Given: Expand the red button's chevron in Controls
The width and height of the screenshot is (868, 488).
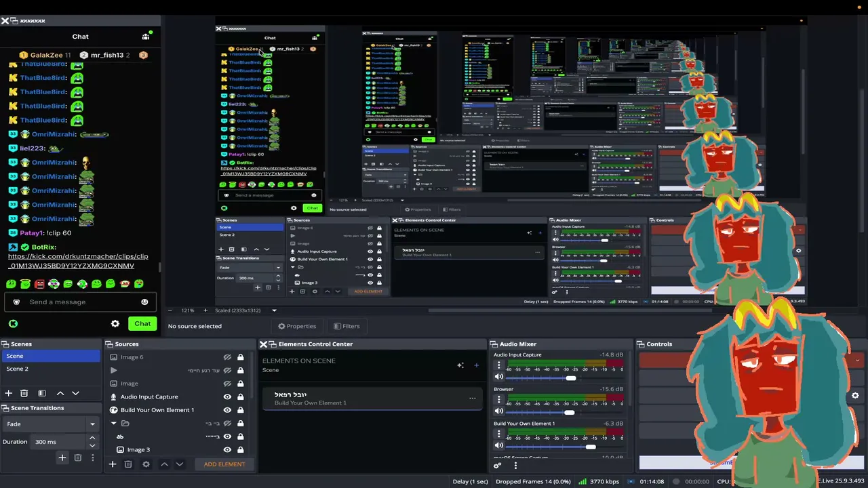Looking at the screenshot, I should click(x=858, y=361).
